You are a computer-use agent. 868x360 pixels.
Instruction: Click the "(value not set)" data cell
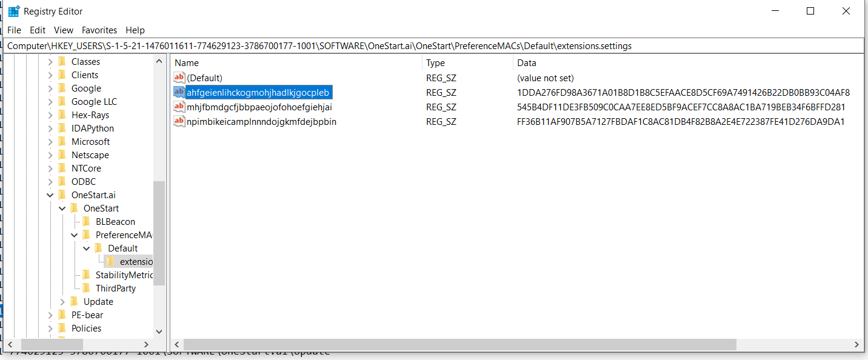546,78
